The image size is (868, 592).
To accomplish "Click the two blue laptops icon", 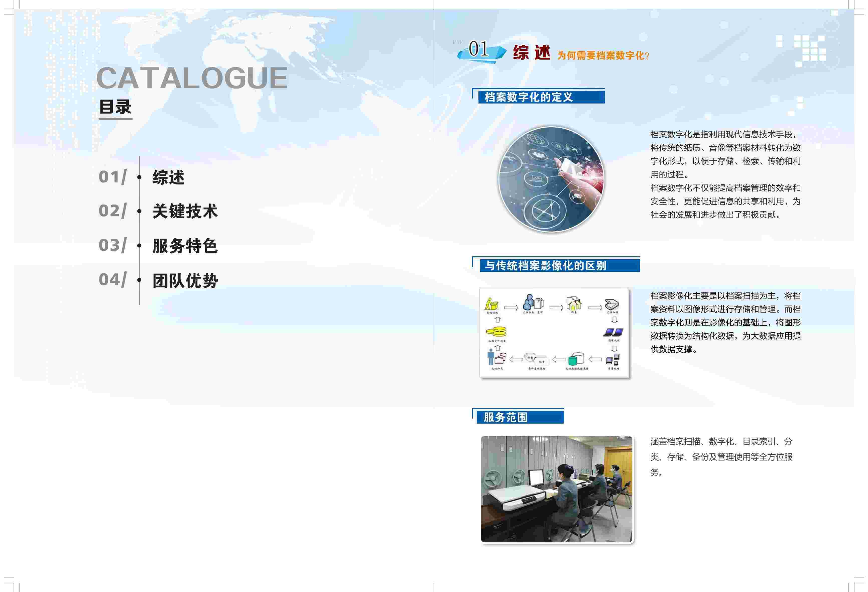I will [613, 332].
